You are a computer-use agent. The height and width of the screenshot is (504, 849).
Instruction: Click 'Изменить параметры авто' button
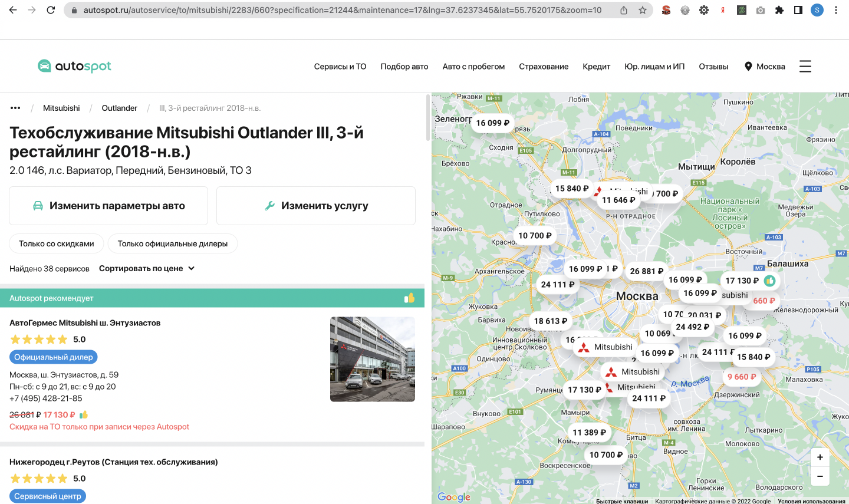(108, 206)
